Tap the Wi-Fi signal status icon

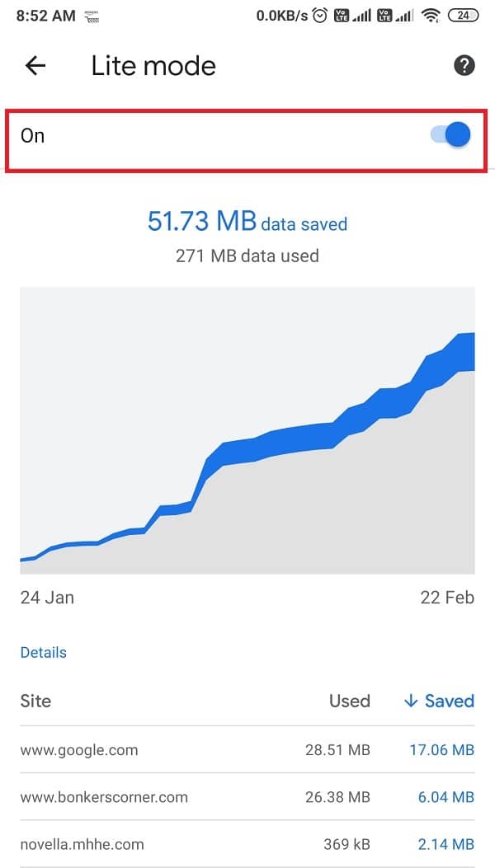click(x=430, y=15)
